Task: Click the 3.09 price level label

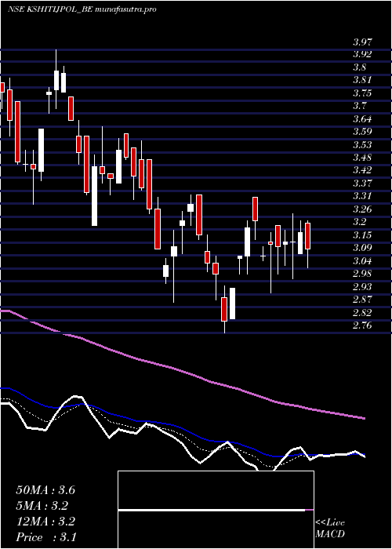Action: pyautogui.click(x=362, y=249)
